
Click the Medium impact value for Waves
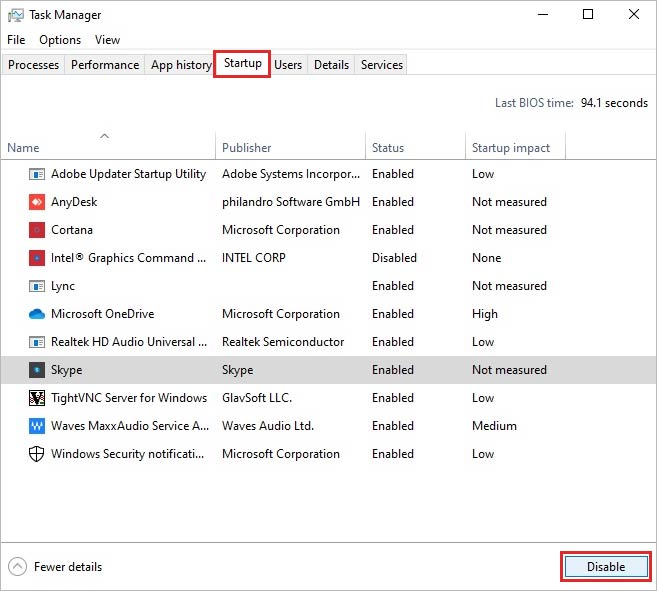494,426
